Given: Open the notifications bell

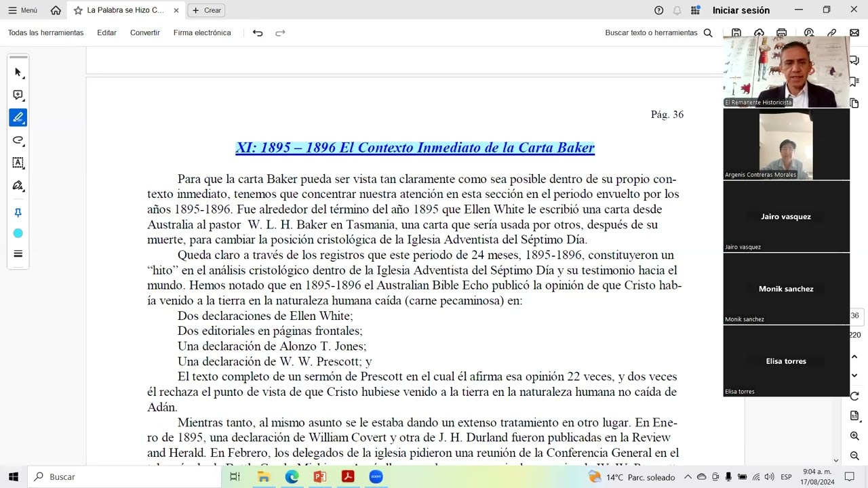Looking at the screenshot, I should 677,10.
